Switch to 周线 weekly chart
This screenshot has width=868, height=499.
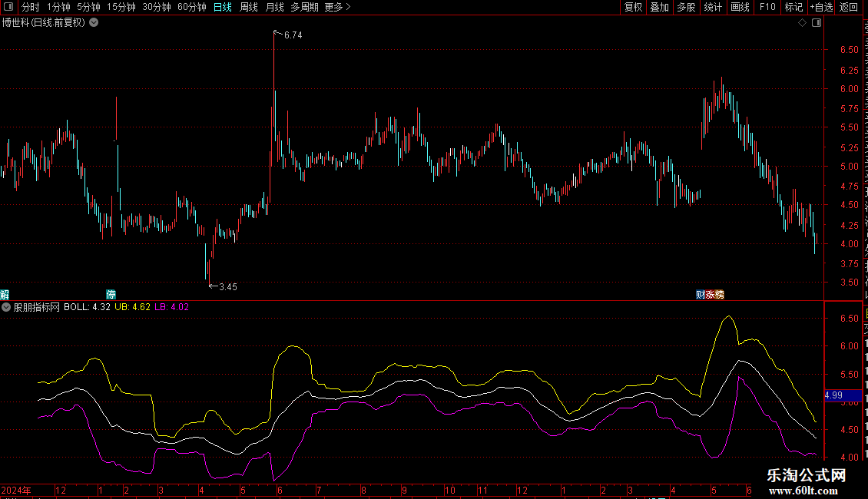(249, 7)
